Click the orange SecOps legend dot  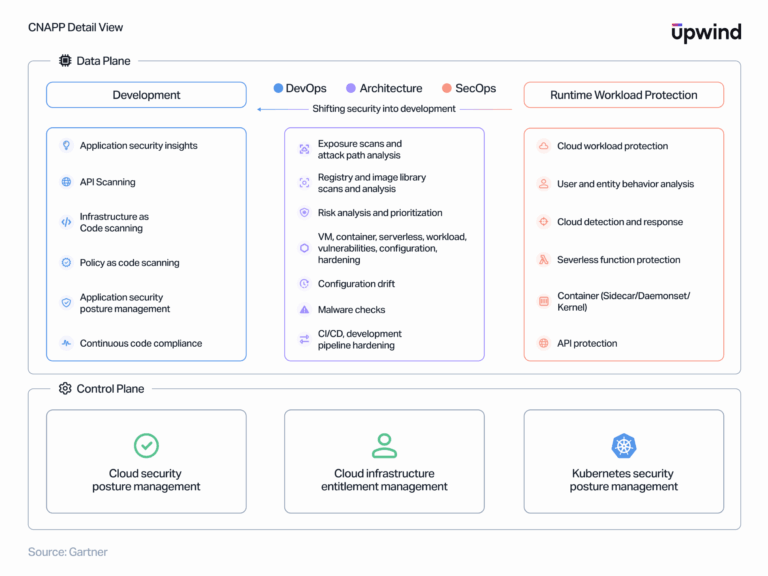click(446, 88)
